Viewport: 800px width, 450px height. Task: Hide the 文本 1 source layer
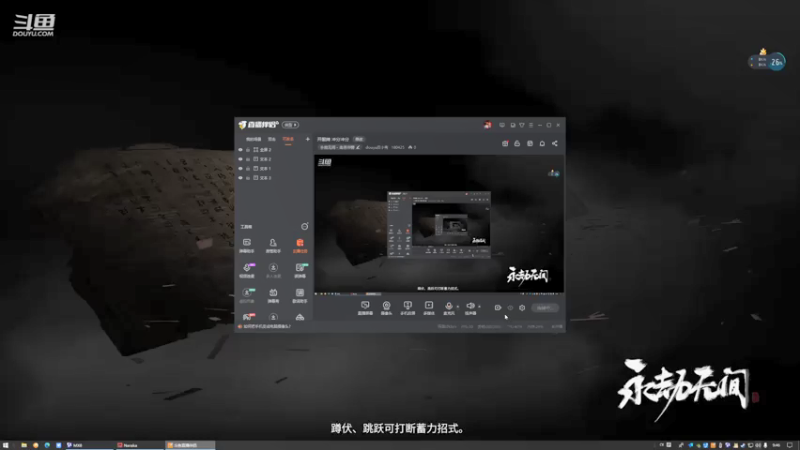pos(240,168)
